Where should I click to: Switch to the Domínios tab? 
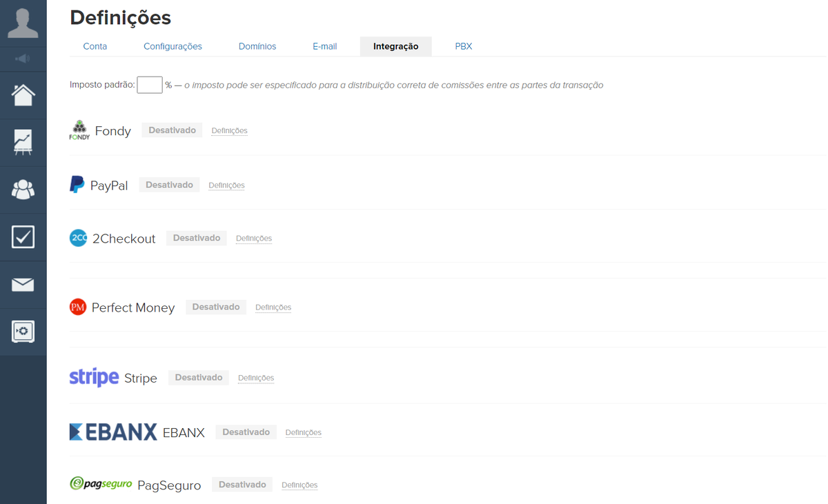[257, 46]
